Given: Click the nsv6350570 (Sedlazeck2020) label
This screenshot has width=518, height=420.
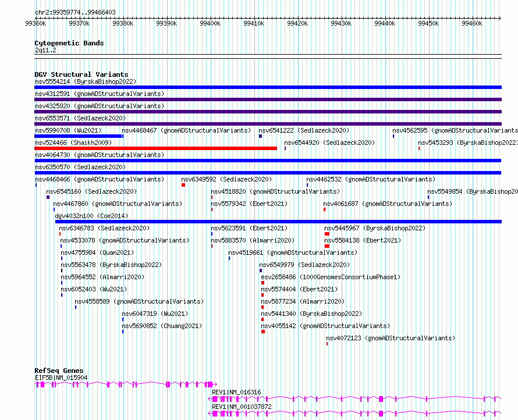Looking at the screenshot, I should click(x=80, y=167).
